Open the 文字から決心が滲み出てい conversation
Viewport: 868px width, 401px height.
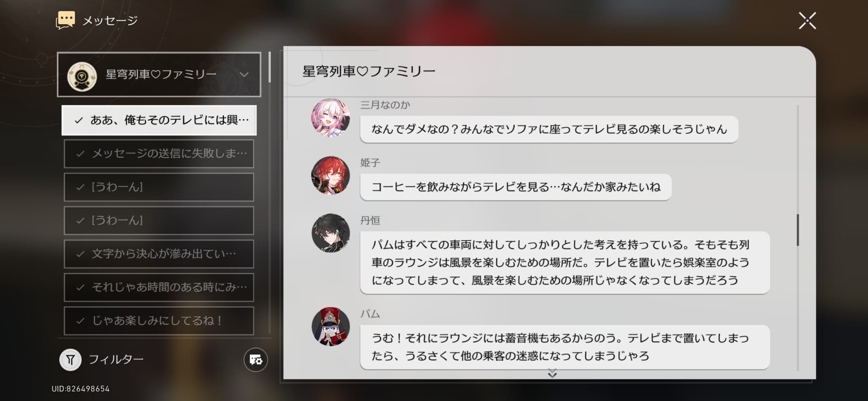pos(159,254)
